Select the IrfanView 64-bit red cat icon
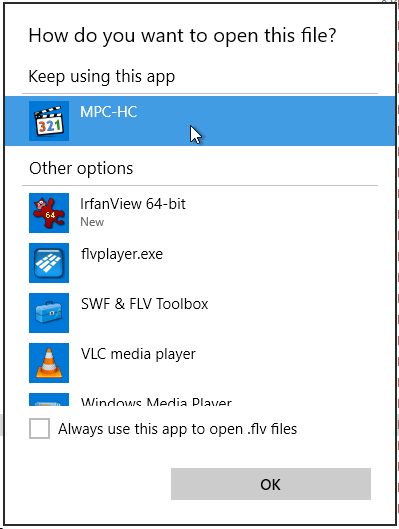Viewport: 399px width, 529px height. (49, 213)
